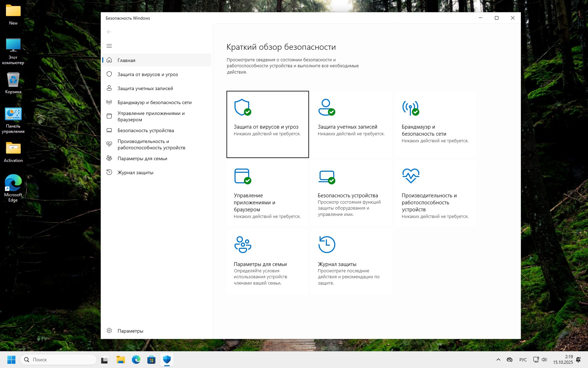
Task: Go to Брандмауэр и безопасность сети in sidebar
Action: pyautogui.click(x=154, y=102)
